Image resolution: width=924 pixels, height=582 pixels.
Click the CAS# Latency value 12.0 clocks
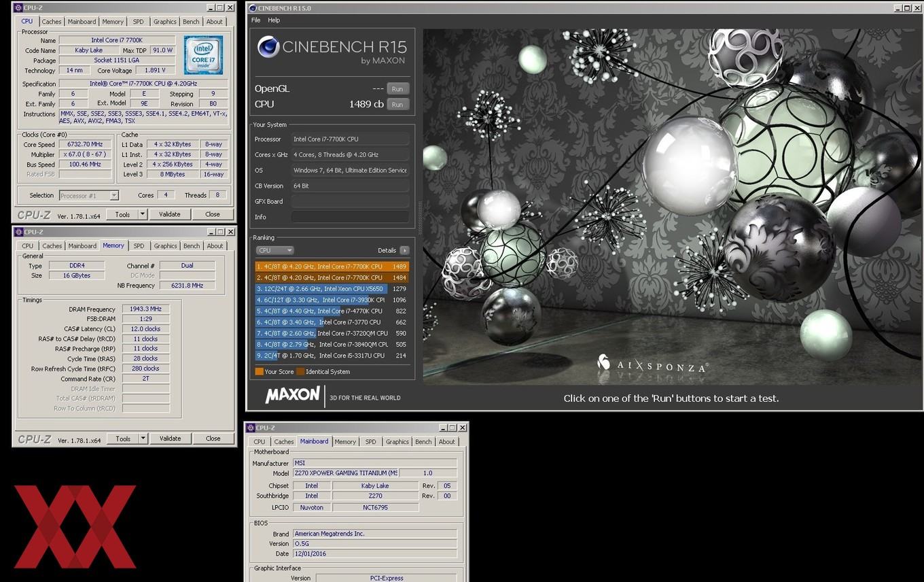pos(146,329)
